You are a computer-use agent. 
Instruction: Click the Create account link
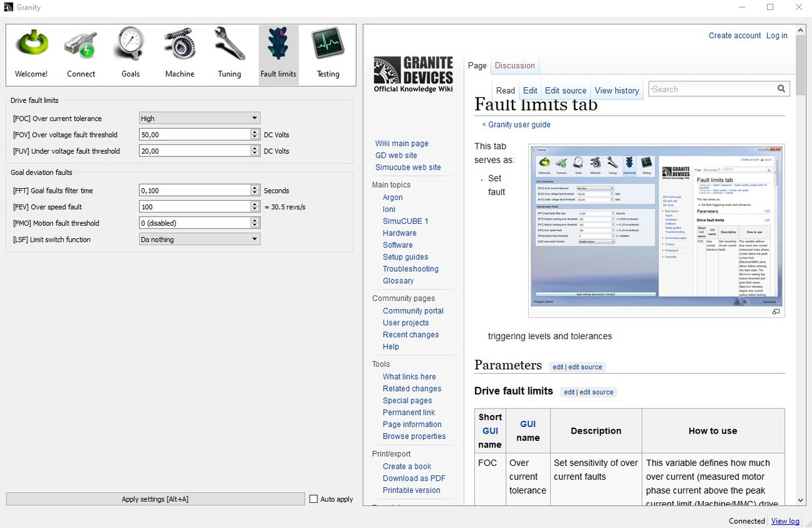tap(735, 36)
